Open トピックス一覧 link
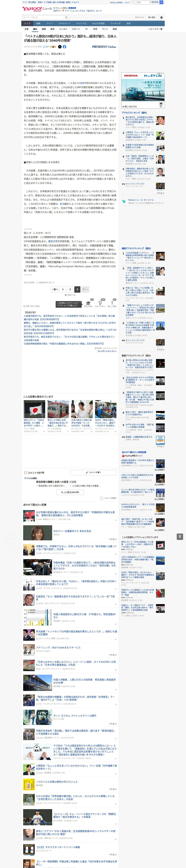186x868 pixels. pos(155,29)
